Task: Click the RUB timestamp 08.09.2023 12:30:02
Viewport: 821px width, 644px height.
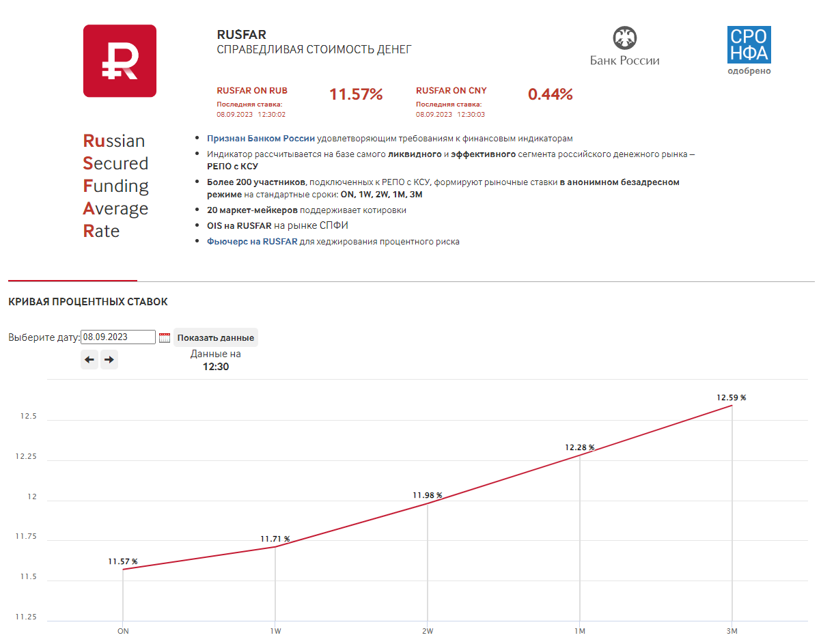Action: [x=251, y=115]
